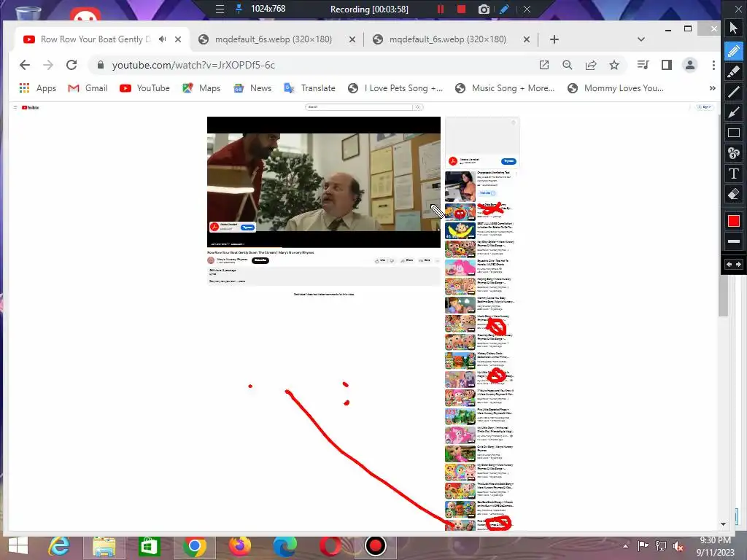Viewport: 747px width, 560px height.
Task: Stop the screen recording
Action: pos(461,9)
